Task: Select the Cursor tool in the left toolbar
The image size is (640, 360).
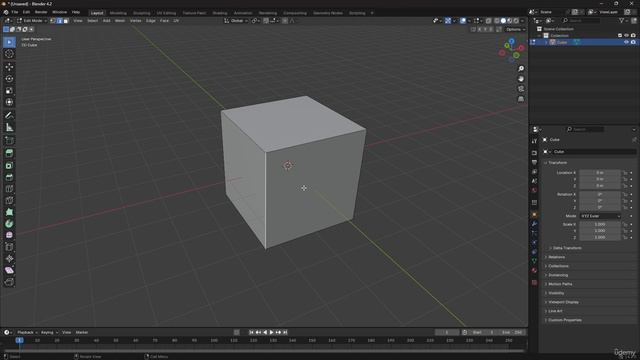Action: [9, 54]
